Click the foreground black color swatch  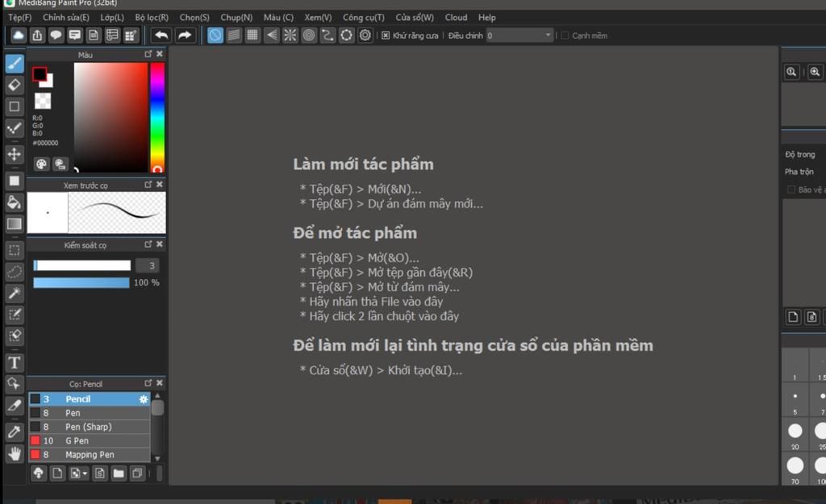(40, 74)
